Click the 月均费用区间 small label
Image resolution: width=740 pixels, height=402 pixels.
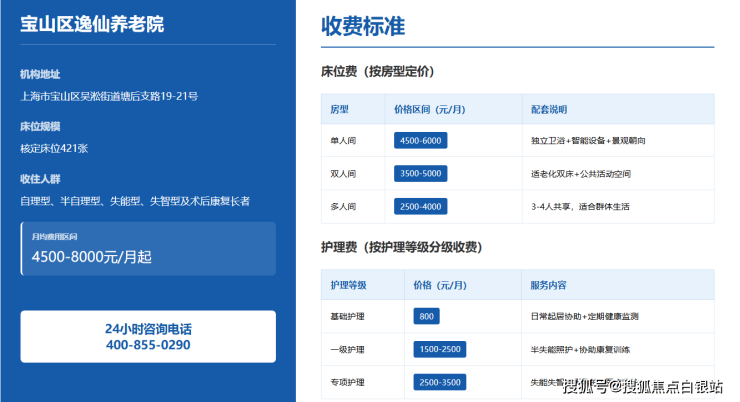pyautogui.click(x=54, y=236)
